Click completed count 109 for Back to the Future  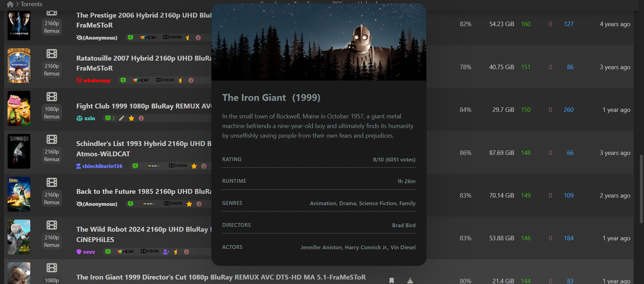tap(569, 196)
